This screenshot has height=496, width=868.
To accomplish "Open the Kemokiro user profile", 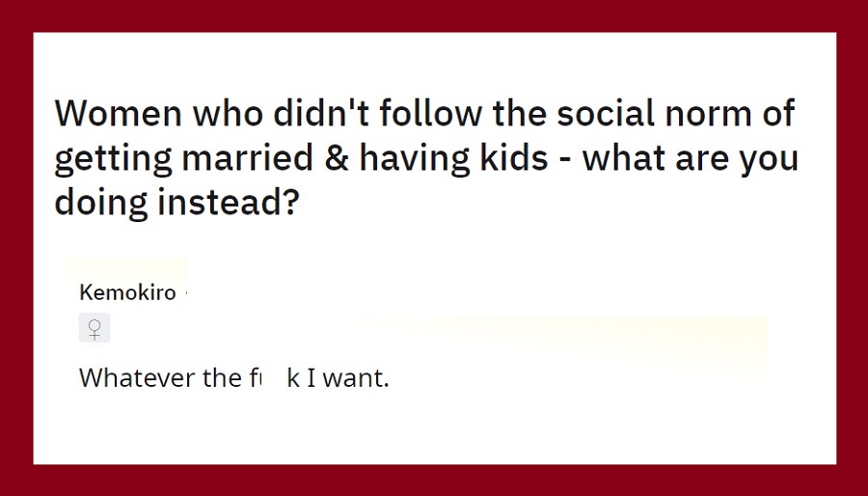I will (x=127, y=292).
